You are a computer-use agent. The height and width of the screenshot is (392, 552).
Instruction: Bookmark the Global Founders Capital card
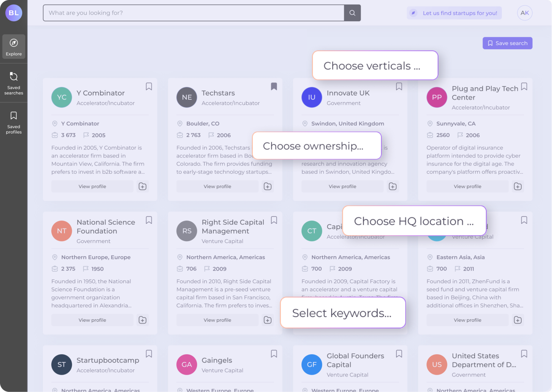click(399, 354)
